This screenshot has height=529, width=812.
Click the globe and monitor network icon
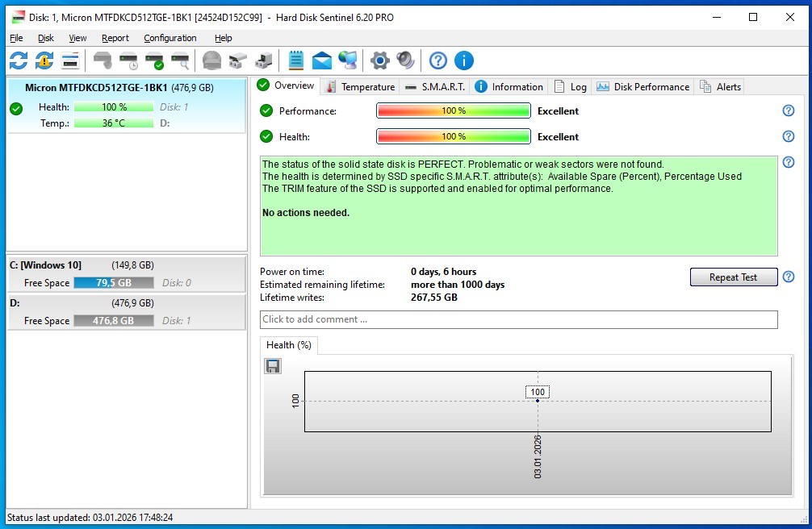coord(348,60)
